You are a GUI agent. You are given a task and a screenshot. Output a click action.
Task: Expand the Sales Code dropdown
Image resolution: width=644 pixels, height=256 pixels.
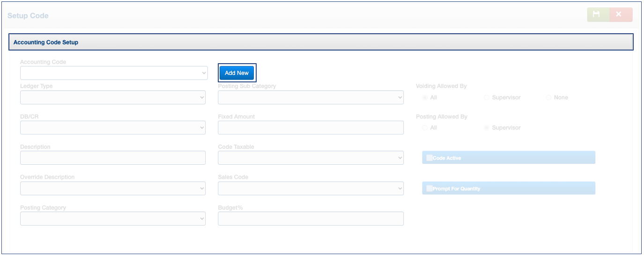tap(311, 189)
